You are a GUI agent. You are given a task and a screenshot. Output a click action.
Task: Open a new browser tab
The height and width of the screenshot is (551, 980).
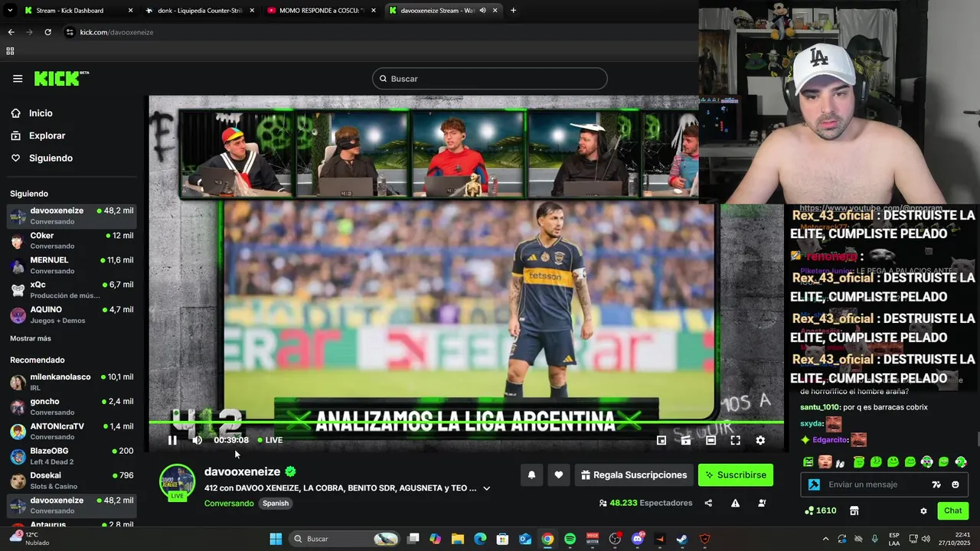[513, 11]
